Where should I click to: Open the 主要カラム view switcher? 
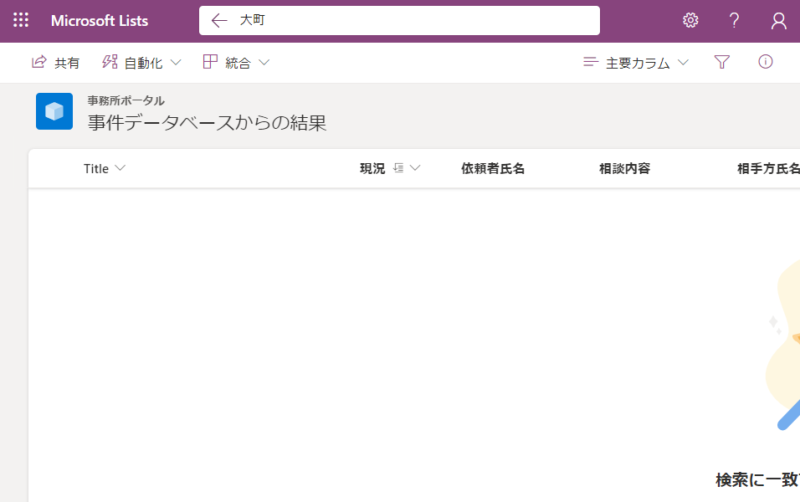[636, 63]
